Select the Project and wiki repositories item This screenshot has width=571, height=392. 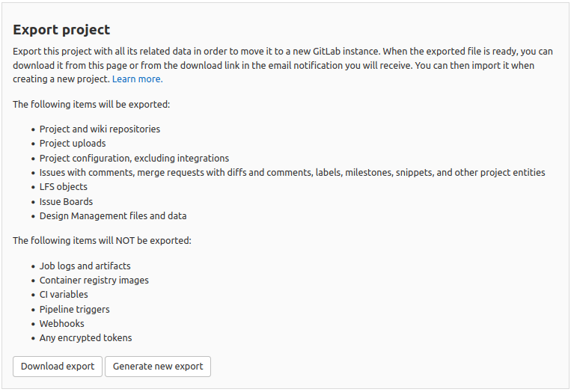point(100,129)
